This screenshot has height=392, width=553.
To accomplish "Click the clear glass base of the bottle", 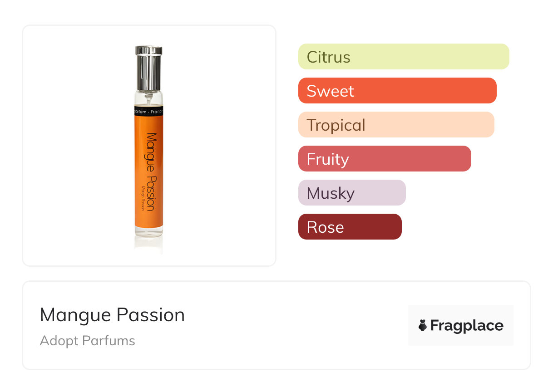I will 148,231.
